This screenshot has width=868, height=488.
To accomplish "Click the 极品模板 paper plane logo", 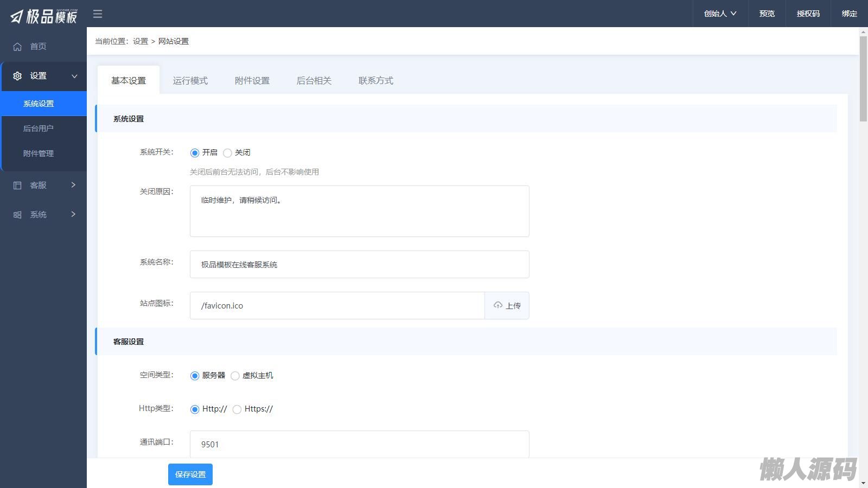I will point(17,17).
